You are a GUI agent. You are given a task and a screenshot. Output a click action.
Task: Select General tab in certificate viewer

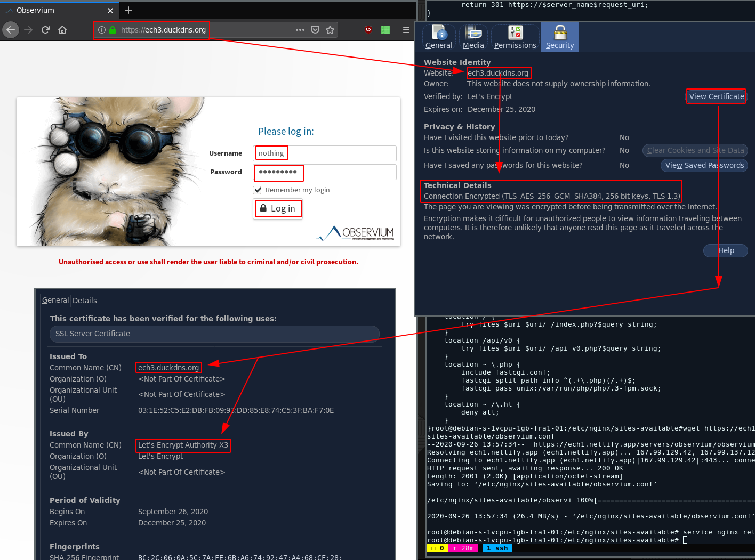coord(55,300)
